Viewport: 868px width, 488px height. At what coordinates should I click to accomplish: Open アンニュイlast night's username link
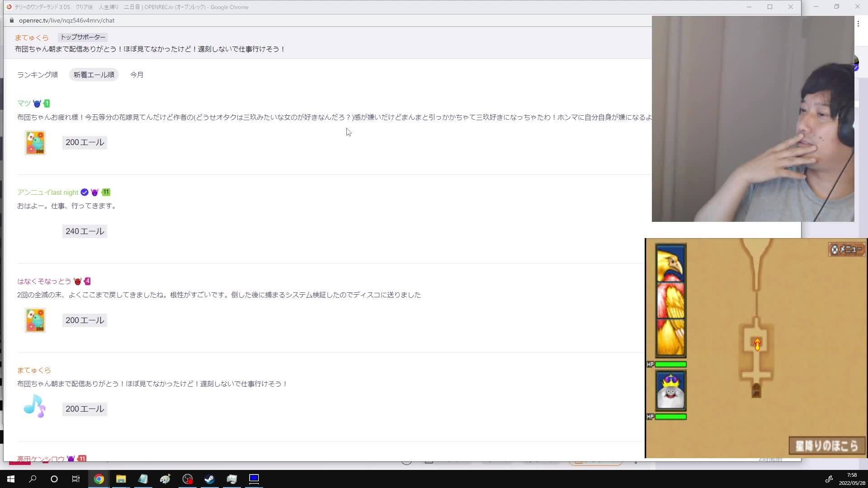pyautogui.click(x=47, y=192)
